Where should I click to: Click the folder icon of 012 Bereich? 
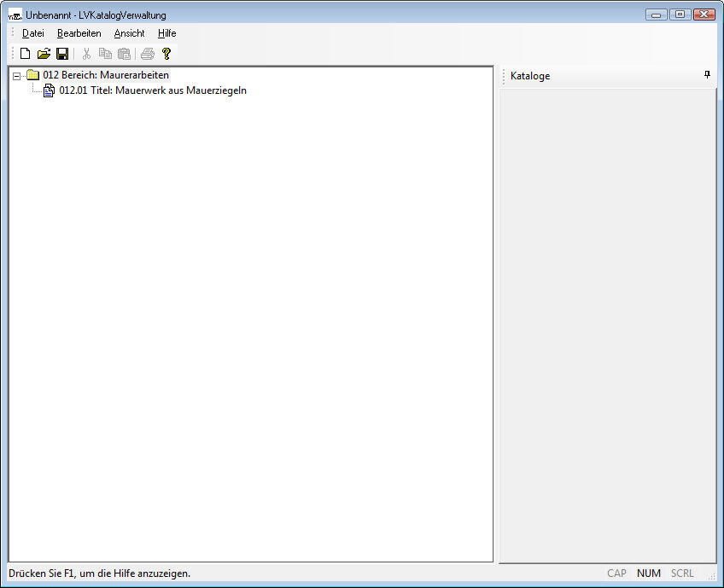32,74
